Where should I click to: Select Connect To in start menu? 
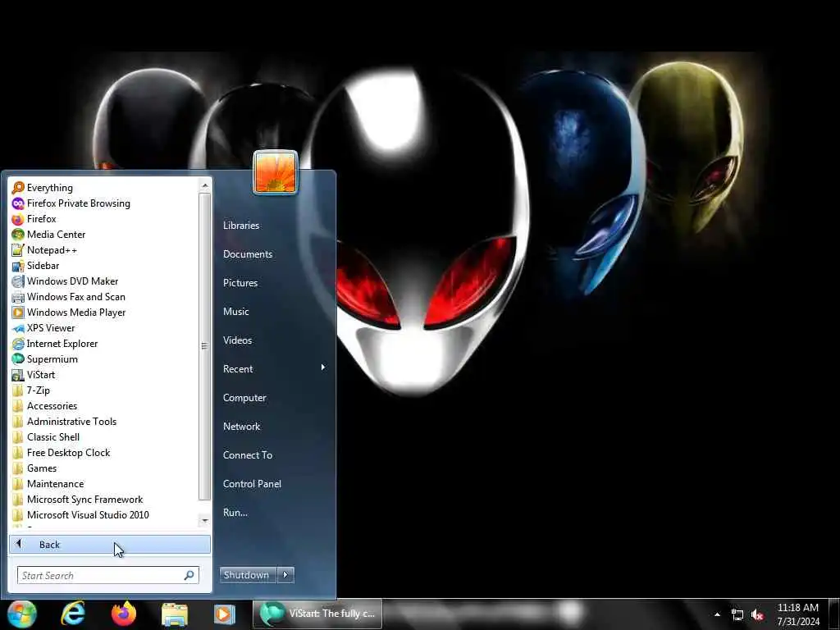pyautogui.click(x=248, y=454)
